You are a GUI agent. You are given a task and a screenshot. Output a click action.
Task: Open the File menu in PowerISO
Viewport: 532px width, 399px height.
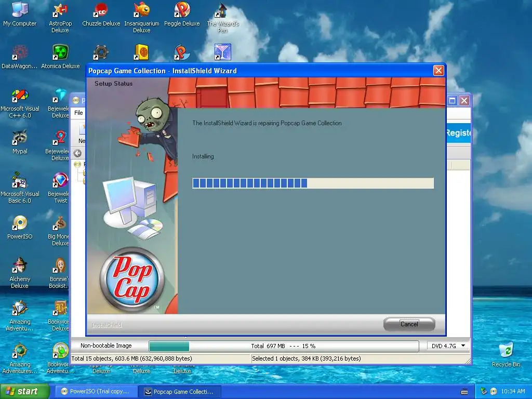(78, 113)
